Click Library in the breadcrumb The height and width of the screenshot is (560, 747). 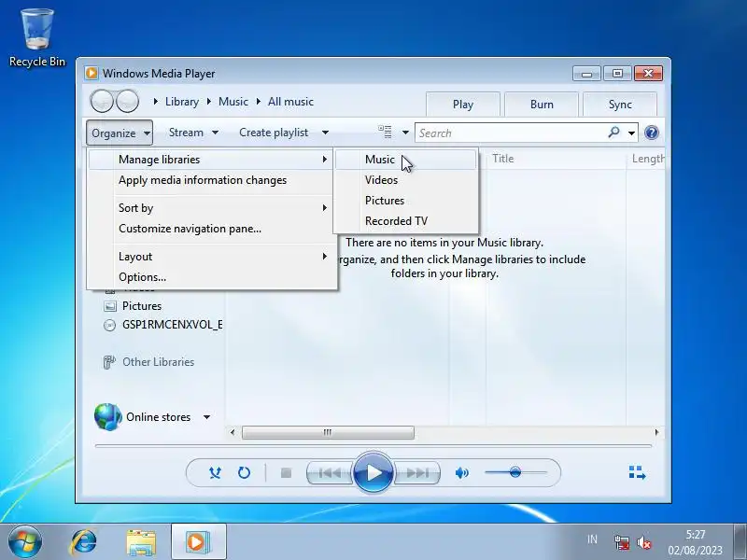pos(182,102)
